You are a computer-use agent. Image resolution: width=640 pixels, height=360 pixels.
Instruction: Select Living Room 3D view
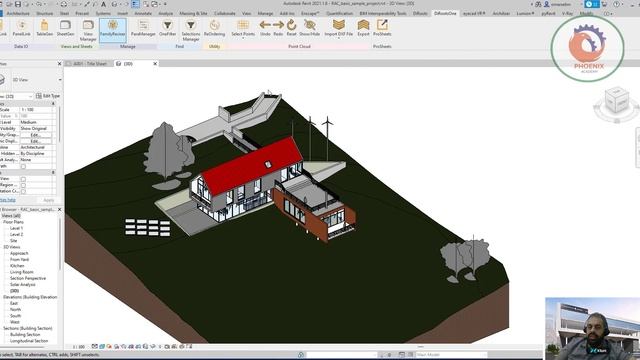point(22,272)
